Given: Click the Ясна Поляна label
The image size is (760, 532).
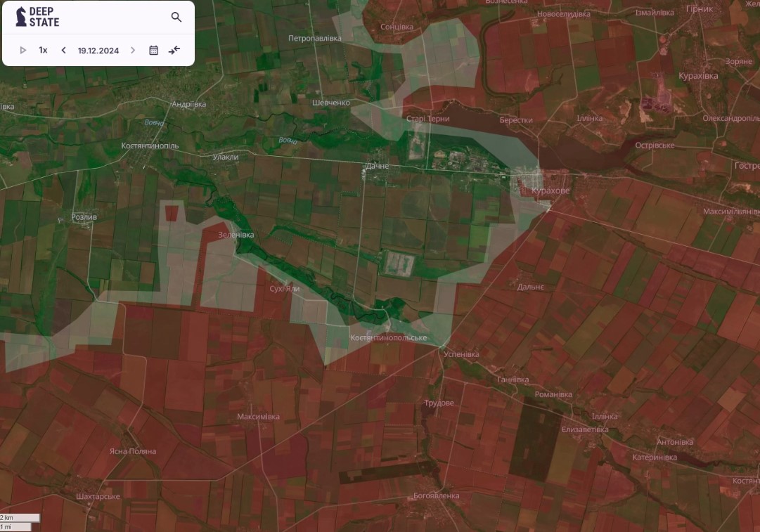Looking at the screenshot, I should coord(133,451).
